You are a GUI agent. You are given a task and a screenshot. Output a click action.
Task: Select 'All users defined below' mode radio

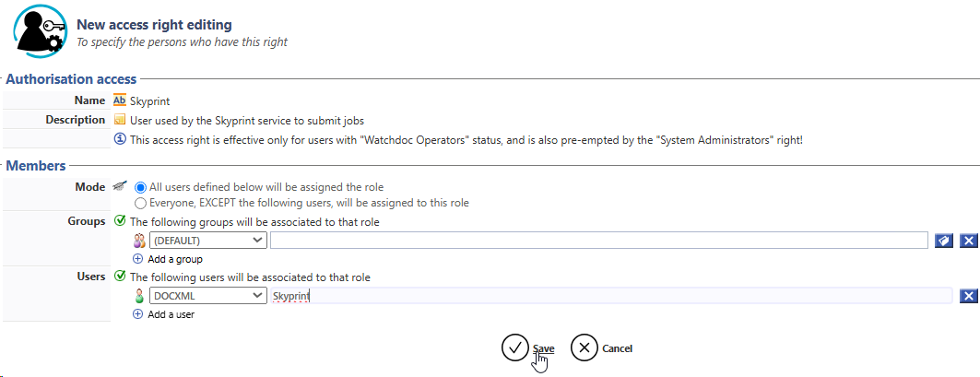tap(141, 187)
